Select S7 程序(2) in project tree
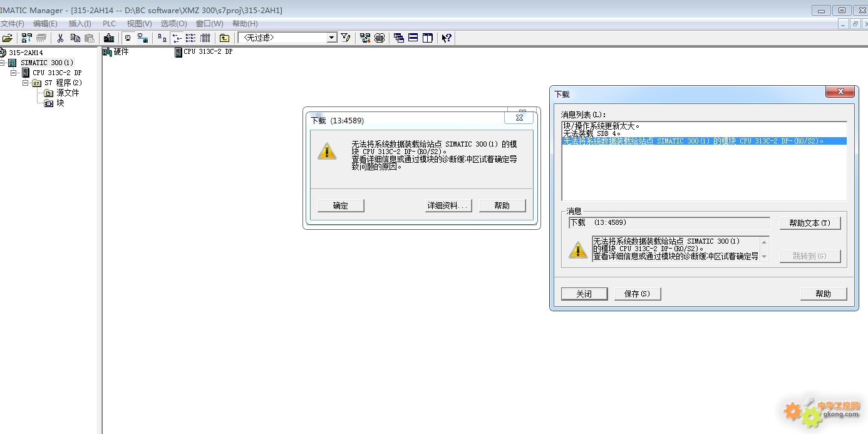Screen dimensions: 868x434 [x=63, y=83]
